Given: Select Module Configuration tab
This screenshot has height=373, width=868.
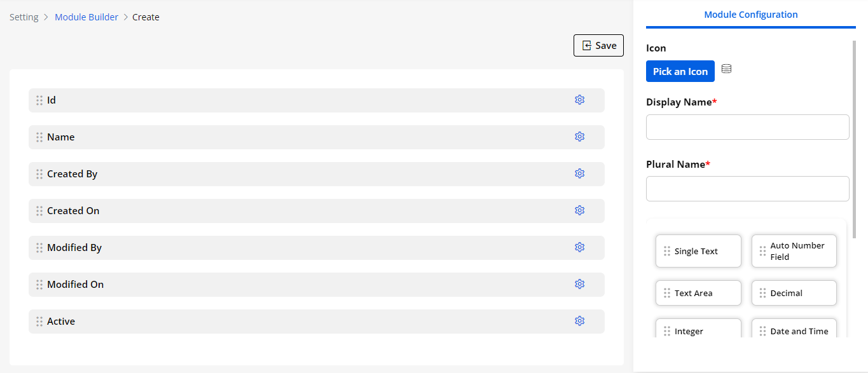Looking at the screenshot, I should [750, 15].
